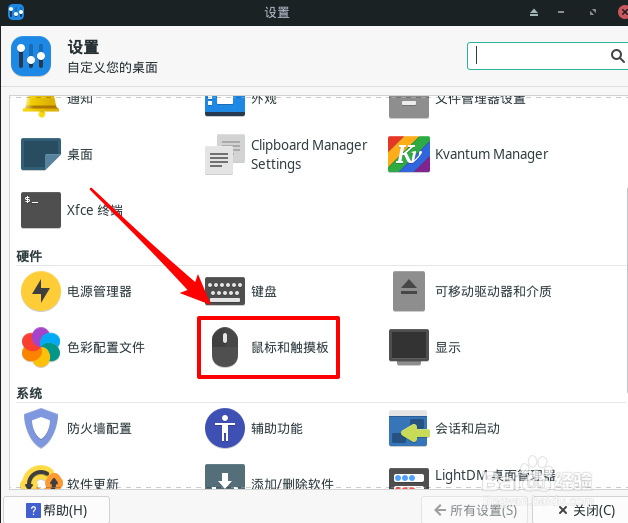Screen dimensions: 628x523
Task: Select the Kvantum Manager label
Action: click(x=491, y=154)
